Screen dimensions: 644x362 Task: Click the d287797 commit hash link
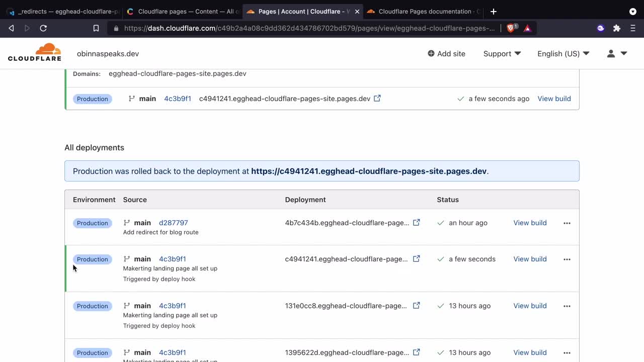173,223
